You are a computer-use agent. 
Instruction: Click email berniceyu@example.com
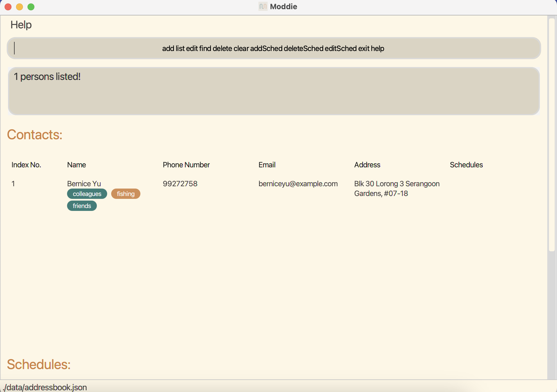(x=298, y=184)
